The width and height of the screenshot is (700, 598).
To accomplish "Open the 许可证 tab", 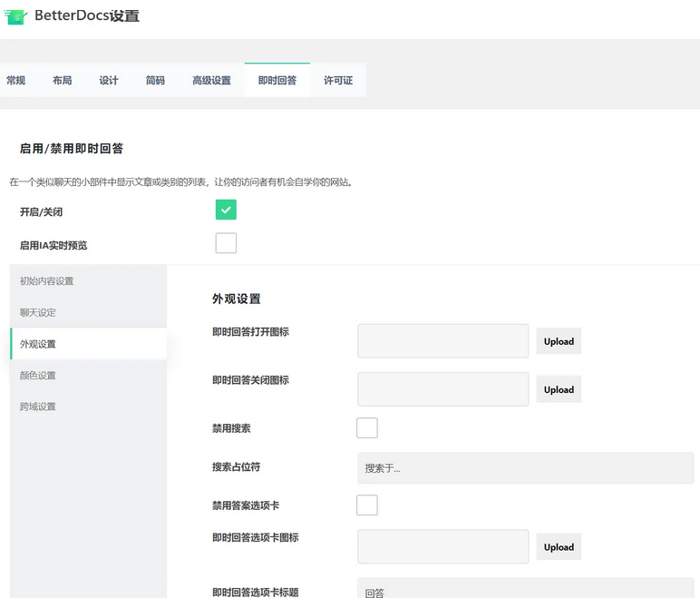I will 338,81.
